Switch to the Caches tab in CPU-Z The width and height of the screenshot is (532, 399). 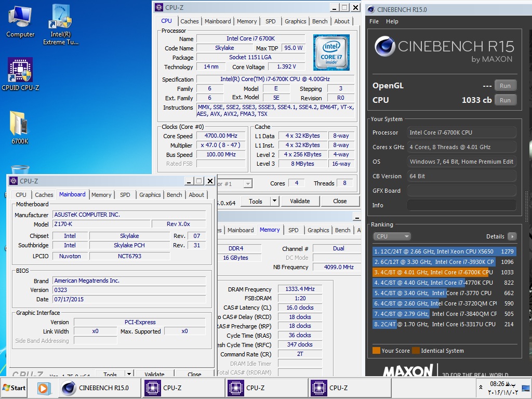(190, 21)
